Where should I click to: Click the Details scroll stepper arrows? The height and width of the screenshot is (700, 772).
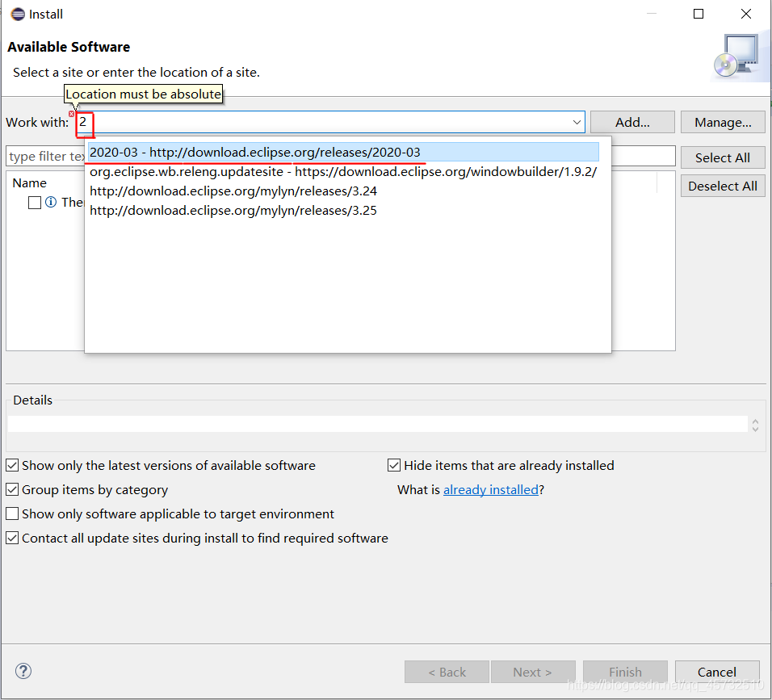(x=755, y=425)
